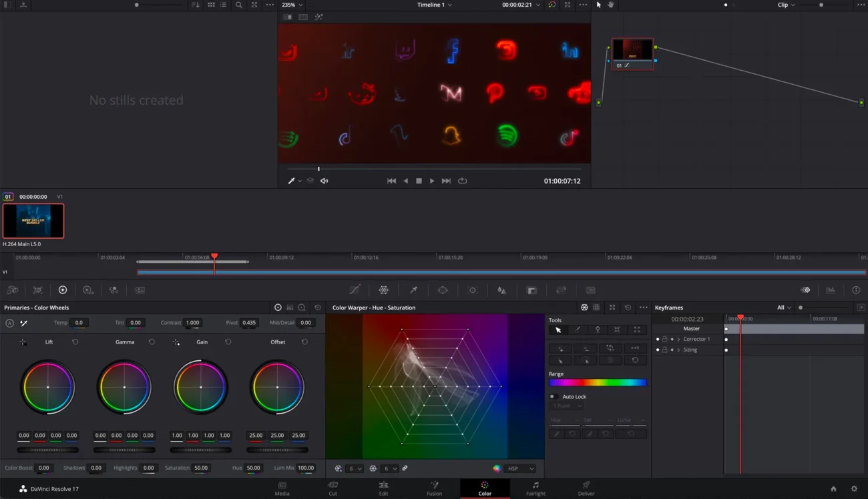Open the Timeline 1 dropdown
Image resolution: width=868 pixels, height=499 pixels.
tap(435, 5)
